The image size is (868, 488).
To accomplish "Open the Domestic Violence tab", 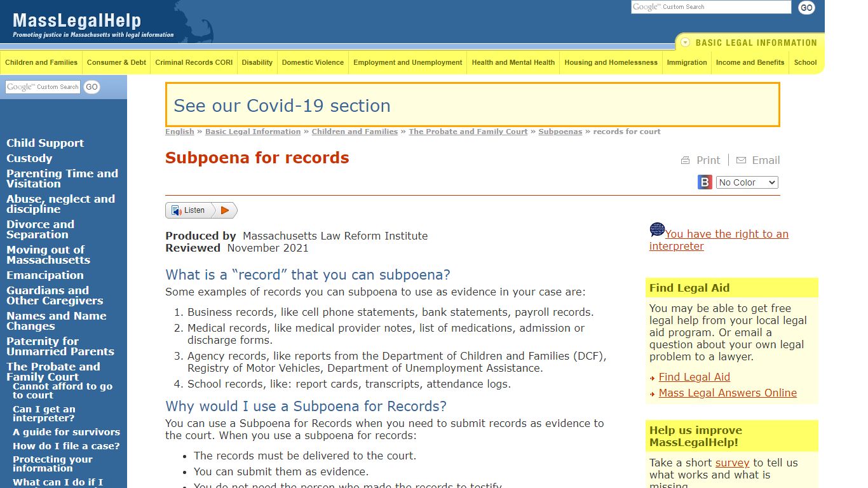I will click(x=313, y=62).
